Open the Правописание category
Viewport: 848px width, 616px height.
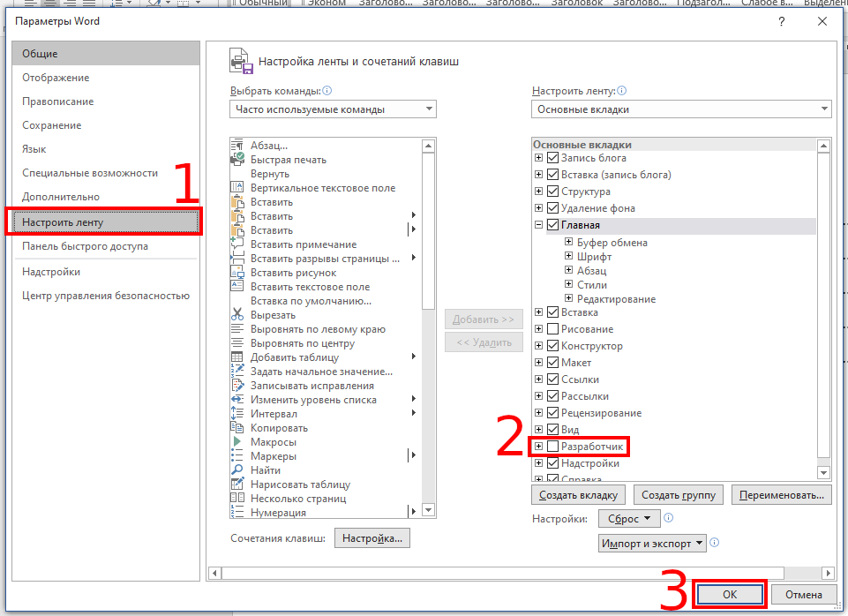[x=106, y=101]
